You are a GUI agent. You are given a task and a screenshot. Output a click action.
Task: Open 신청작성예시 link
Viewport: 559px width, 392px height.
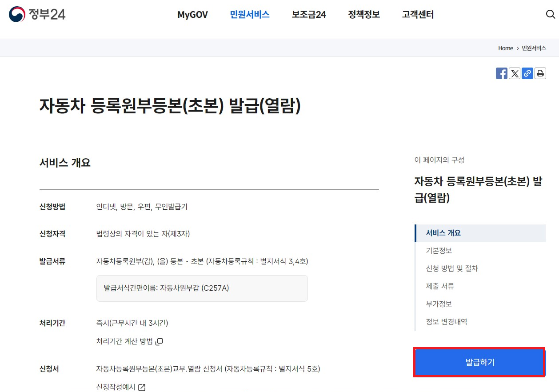116,387
